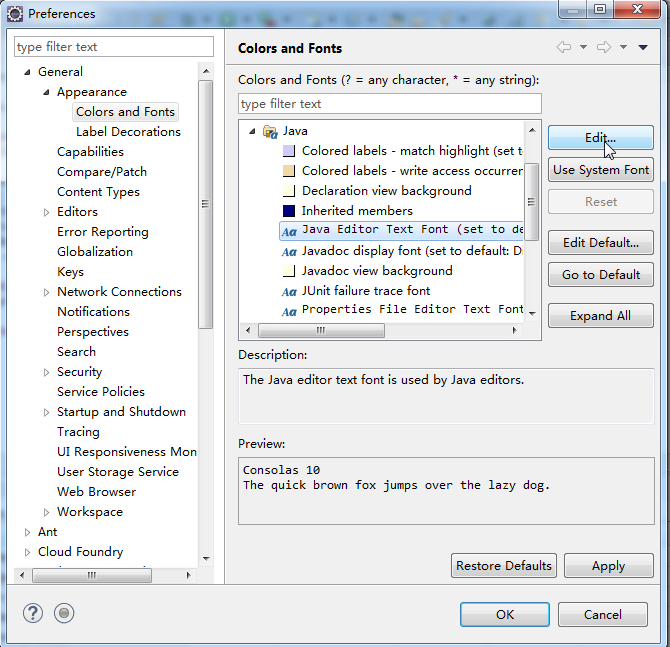Viewport: 670px width, 647px height.
Task: Click the oomph recording circle icon
Action: click(x=64, y=613)
